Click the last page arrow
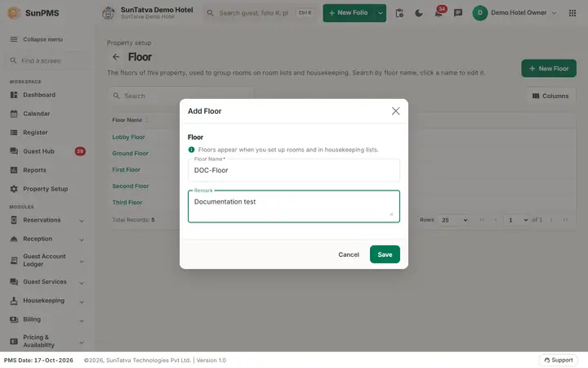 [565, 220]
